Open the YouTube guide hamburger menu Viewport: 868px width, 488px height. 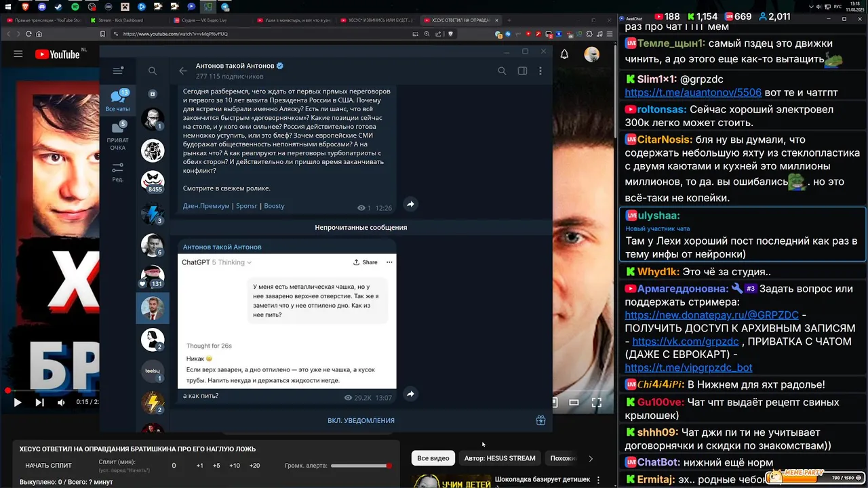[18, 54]
